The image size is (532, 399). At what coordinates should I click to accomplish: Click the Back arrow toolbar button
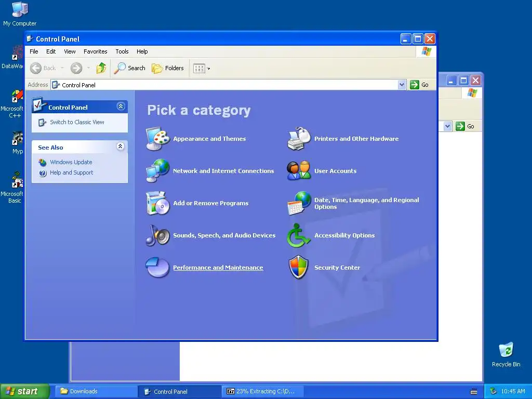pos(43,68)
